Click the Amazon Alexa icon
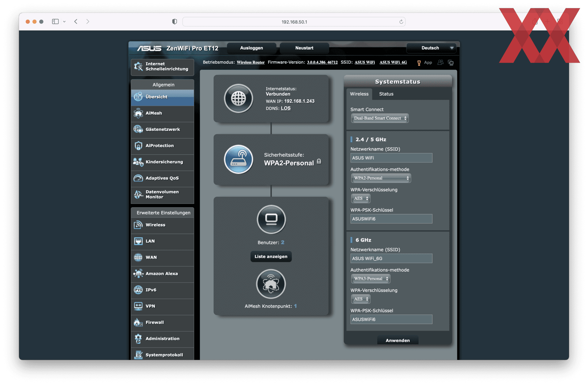The width and height of the screenshot is (588, 385). 138,274
